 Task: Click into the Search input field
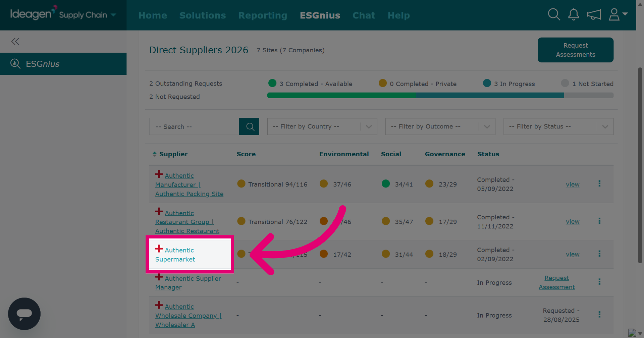click(194, 126)
